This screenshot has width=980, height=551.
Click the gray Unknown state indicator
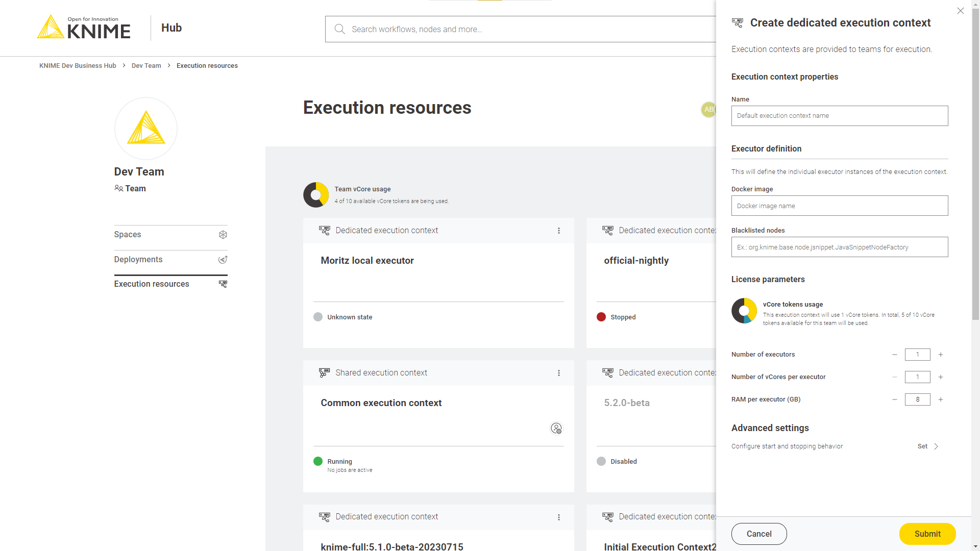pos(318,317)
